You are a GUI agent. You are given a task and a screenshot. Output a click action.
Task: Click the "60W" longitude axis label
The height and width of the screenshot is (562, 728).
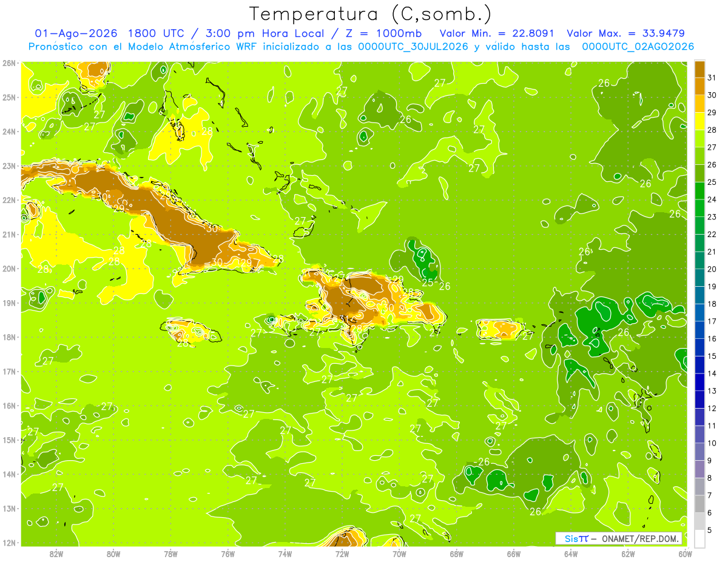(685, 553)
